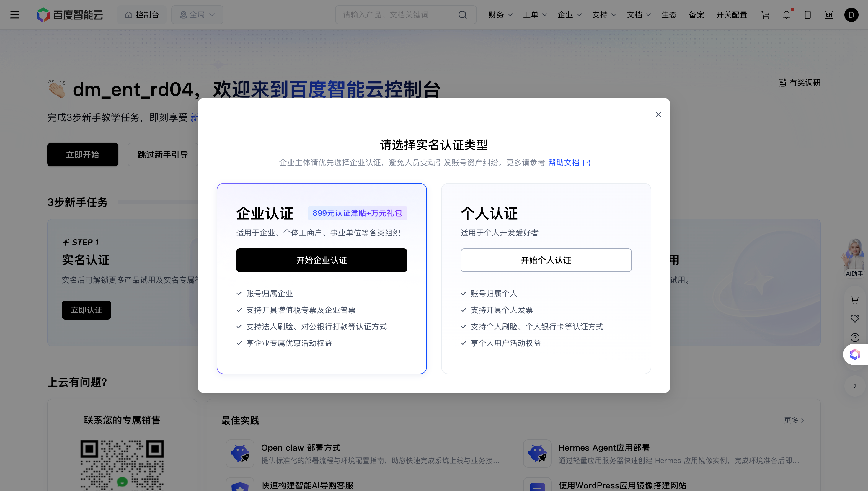Click the Baidu AI Cloud logo
Viewport: 868px width, 491px height.
(x=70, y=15)
